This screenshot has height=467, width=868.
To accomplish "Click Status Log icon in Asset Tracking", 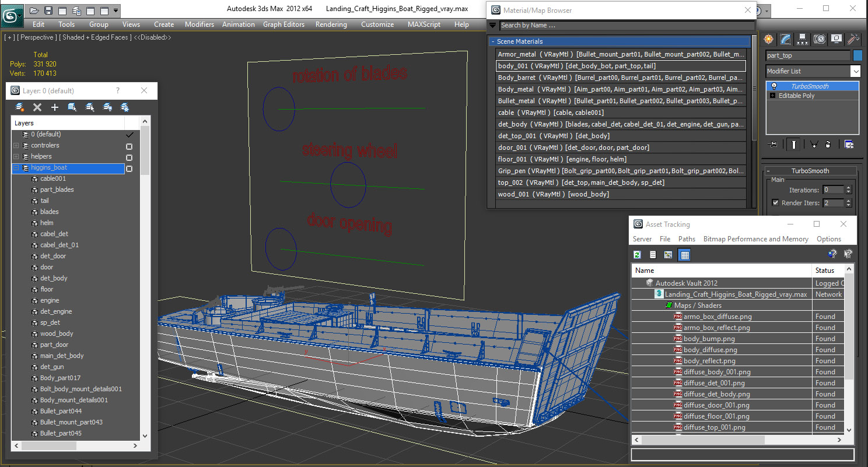I will click(653, 255).
